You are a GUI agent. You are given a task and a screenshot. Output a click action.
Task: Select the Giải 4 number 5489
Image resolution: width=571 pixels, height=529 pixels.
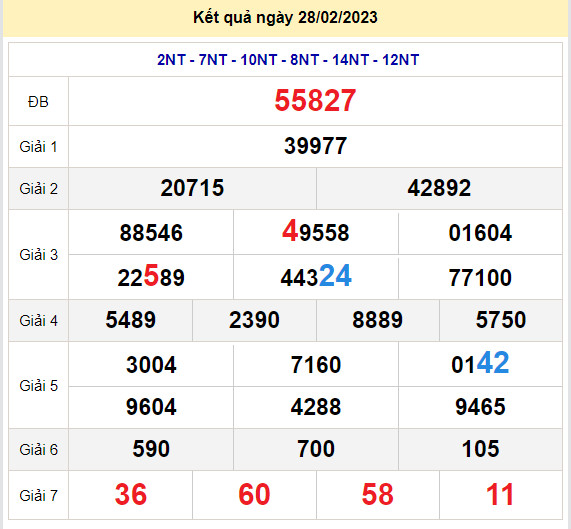pos(130,320)
